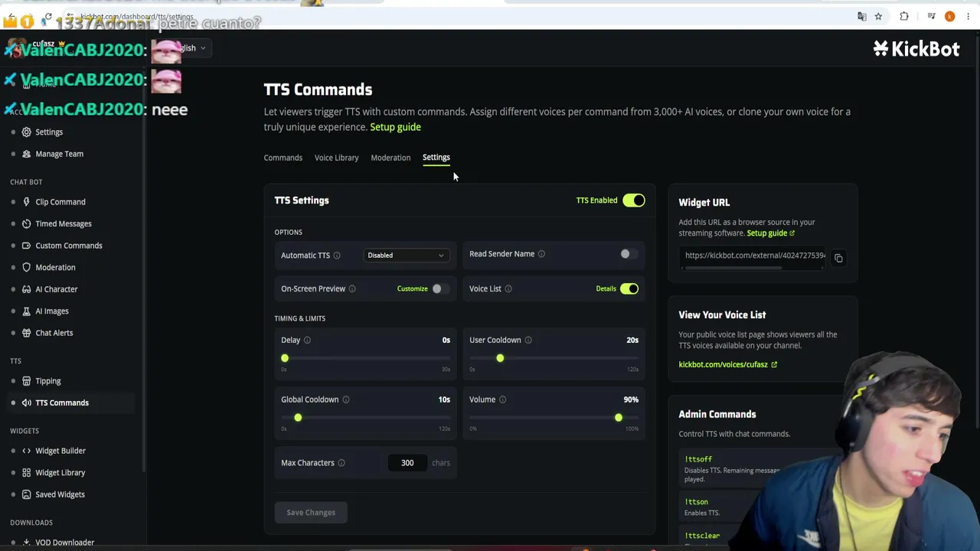Disable the Voice List toggle
The height and width of the screenshot is (551, 980).
click(x=629, y=289)
